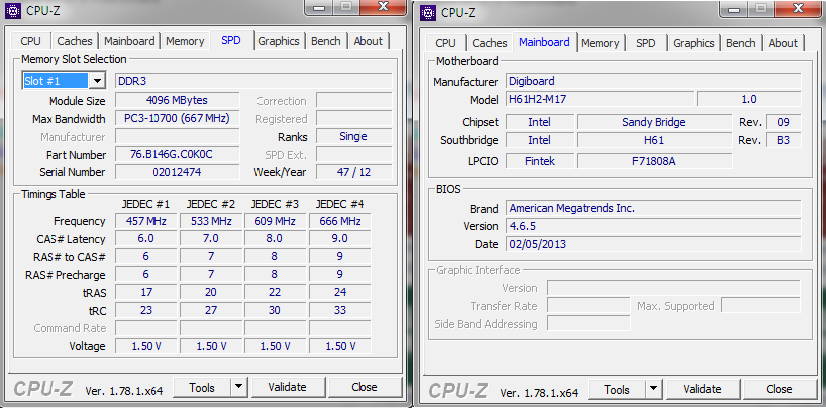Click BIOS date 02/05/2013
This screenshot has width=826, height=408.
pos(654,244)
